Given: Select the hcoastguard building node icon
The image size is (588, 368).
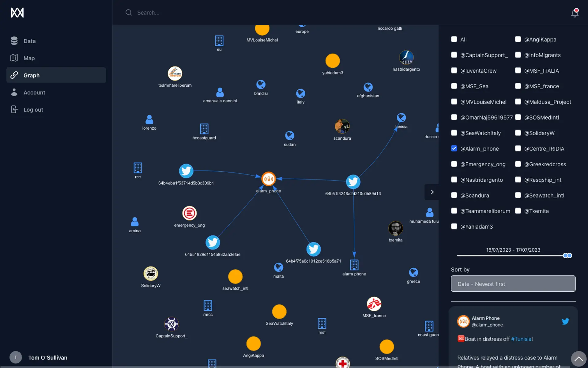Looking at the screenshot, I should (204, 129).
